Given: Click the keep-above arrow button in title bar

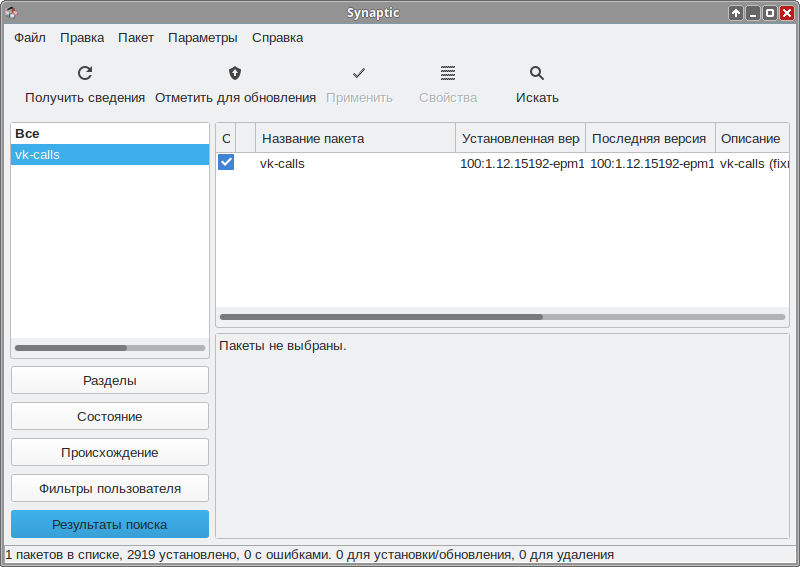Looking at the screenshot, I should (x=736, y=13).
